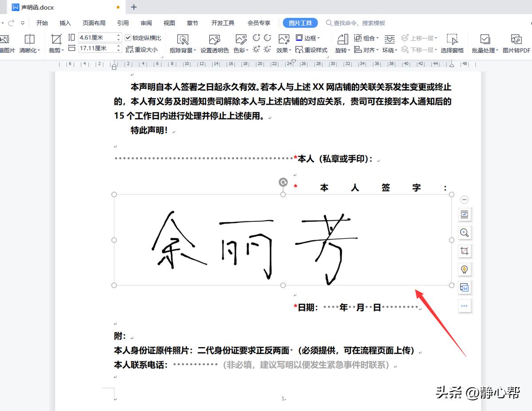Image resolution: width=532 pixels, height=411 pixels.
Task: Open the magnifier zoom icon next to image
Action: coord(464,233)
